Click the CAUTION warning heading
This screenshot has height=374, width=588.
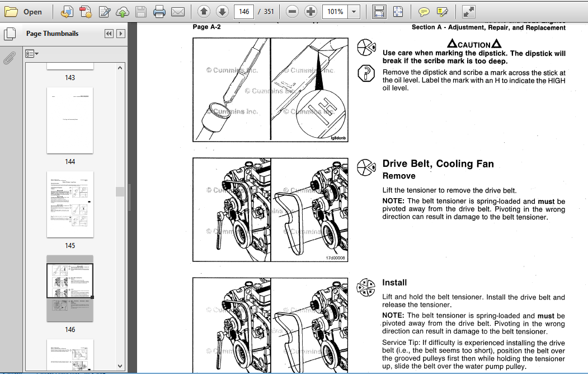click(474, 44)
